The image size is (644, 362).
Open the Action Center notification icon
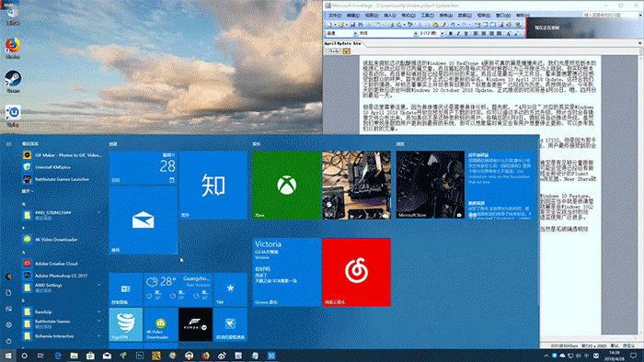click(634, 356)
